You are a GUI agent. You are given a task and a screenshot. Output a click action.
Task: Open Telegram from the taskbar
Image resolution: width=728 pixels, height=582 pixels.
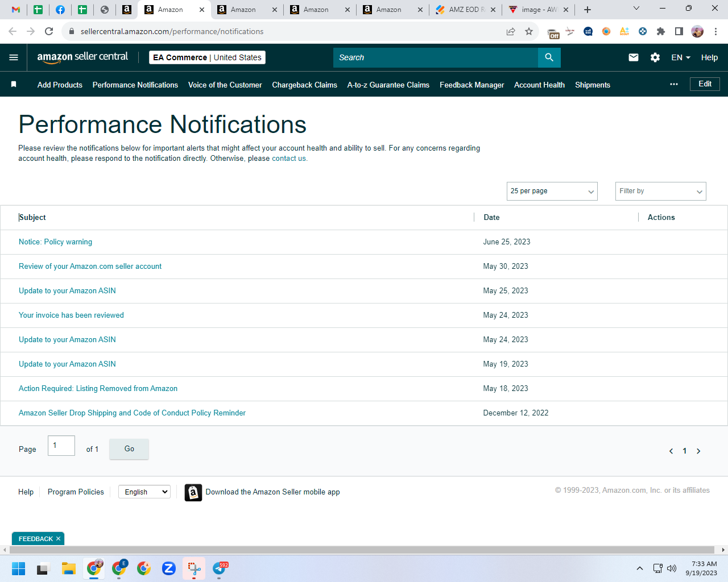(220, 568)
